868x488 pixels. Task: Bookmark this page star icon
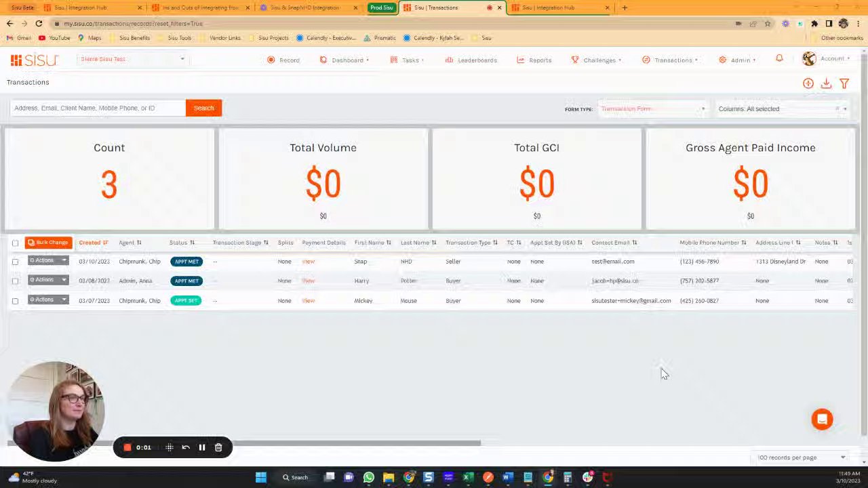point(767,24)
